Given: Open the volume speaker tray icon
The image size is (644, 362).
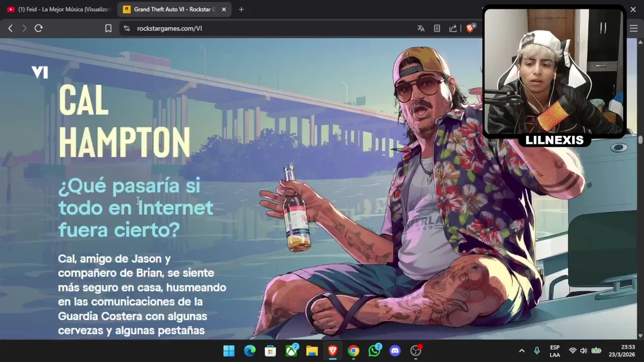Looking at the screenshot, I should click(x=584, y=351).
